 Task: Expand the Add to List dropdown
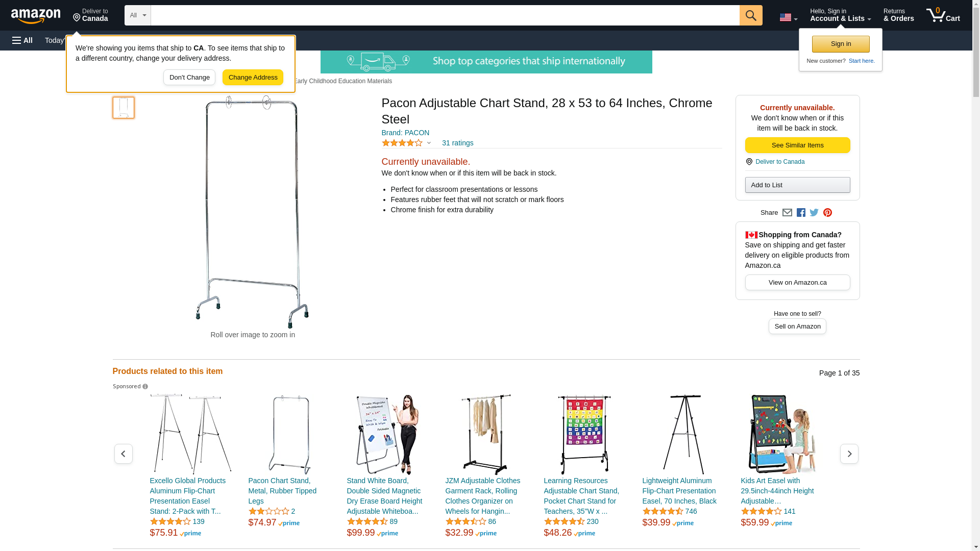797,185
